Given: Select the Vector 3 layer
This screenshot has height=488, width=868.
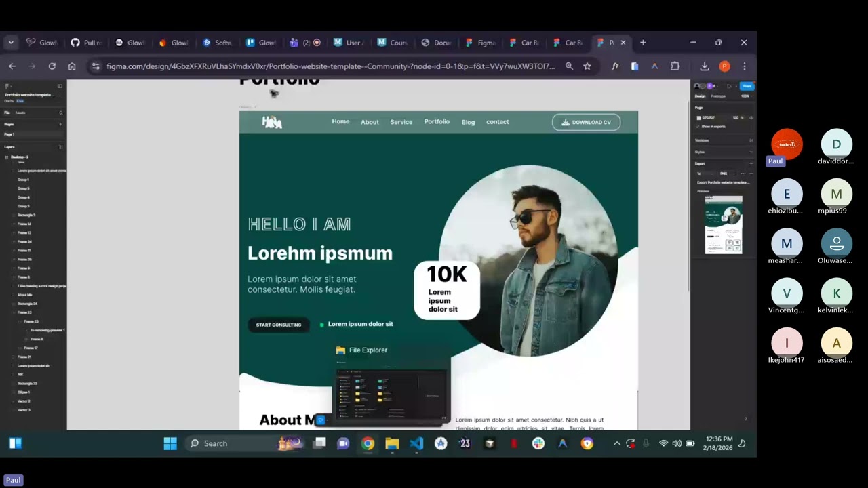Looking at the screenshot, I should (24, 410).
